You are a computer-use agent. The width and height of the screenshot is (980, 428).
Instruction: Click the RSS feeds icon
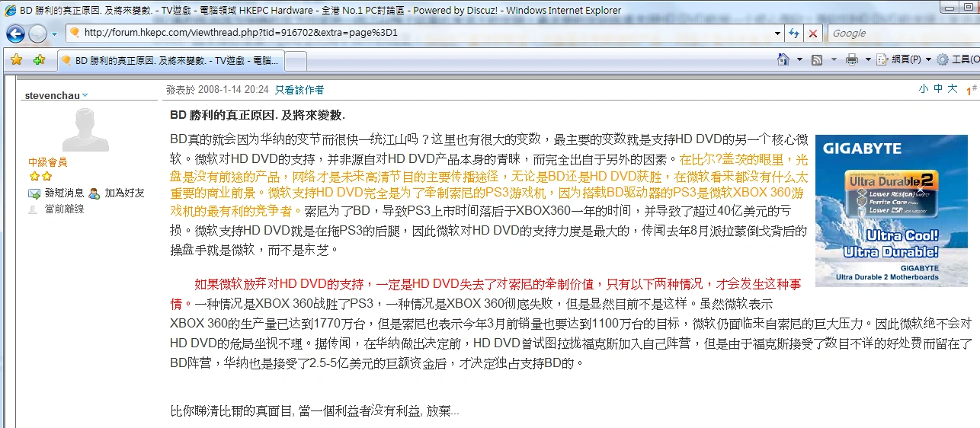(x=817, y=59)
